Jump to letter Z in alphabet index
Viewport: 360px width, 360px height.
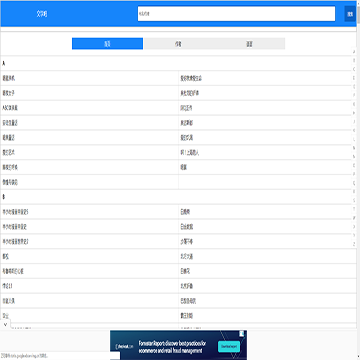coord(354,244)
